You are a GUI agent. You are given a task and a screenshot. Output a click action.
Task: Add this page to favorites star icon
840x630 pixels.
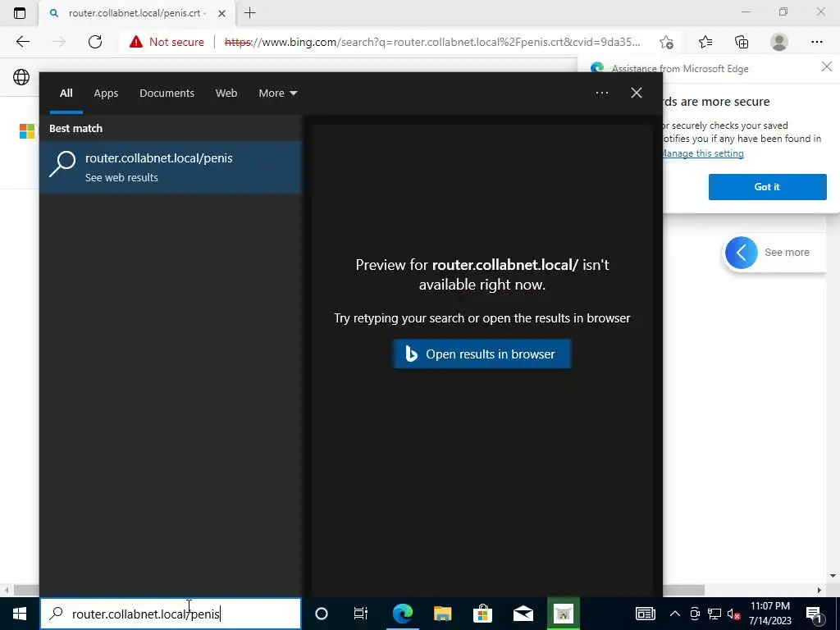(666, 42)
